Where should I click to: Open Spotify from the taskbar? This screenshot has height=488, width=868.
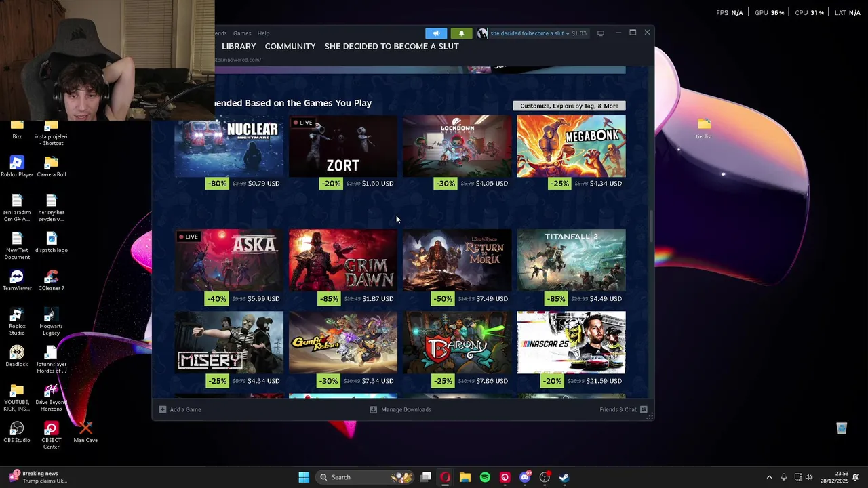(485, 477)
